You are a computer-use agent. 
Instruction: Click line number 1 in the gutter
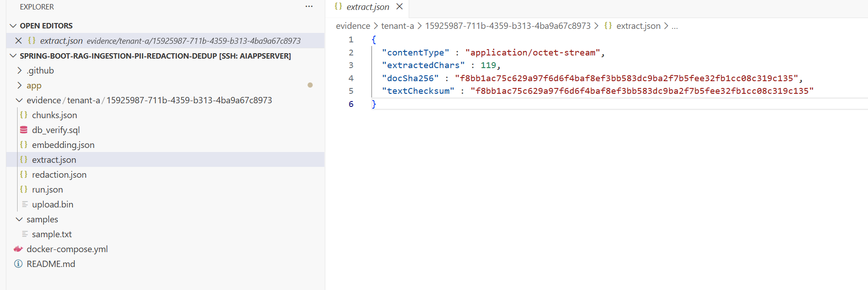tap(351, 40)
